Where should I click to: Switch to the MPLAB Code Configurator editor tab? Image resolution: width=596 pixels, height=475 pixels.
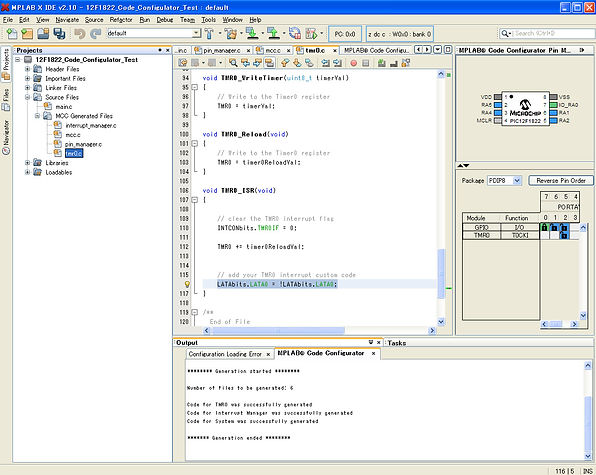tap(376, 50)
